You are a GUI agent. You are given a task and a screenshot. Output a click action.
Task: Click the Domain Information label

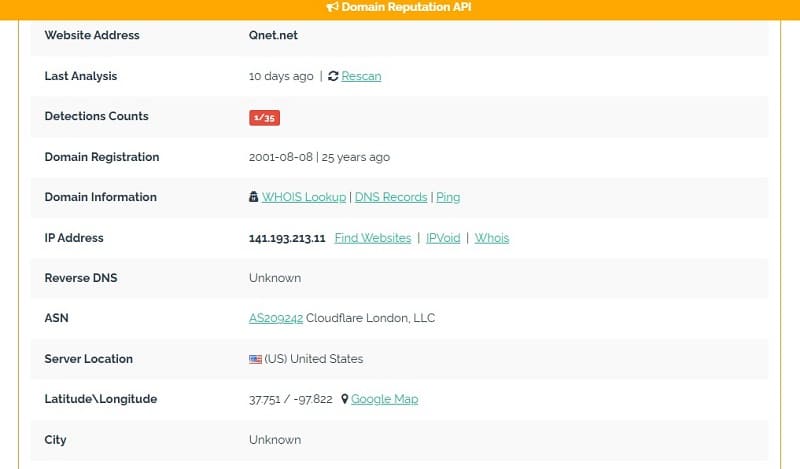pyautogui.click(x=101, y=197)
